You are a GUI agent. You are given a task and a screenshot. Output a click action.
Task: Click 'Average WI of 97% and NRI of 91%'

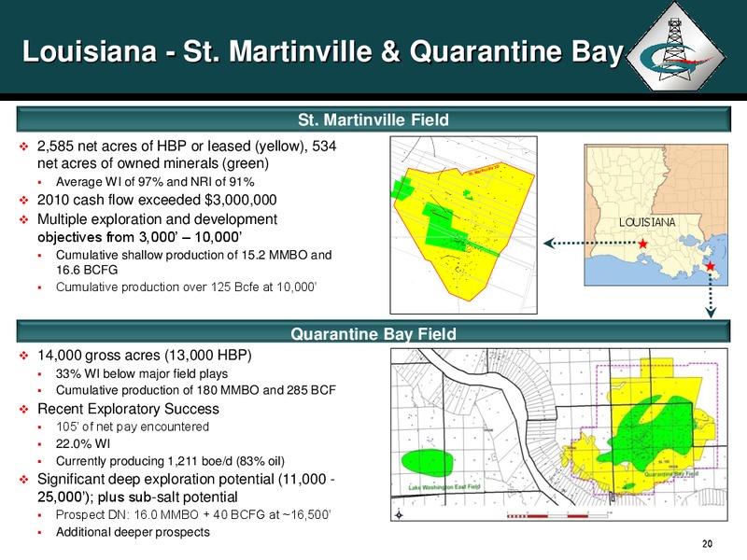tap(155, 182)
